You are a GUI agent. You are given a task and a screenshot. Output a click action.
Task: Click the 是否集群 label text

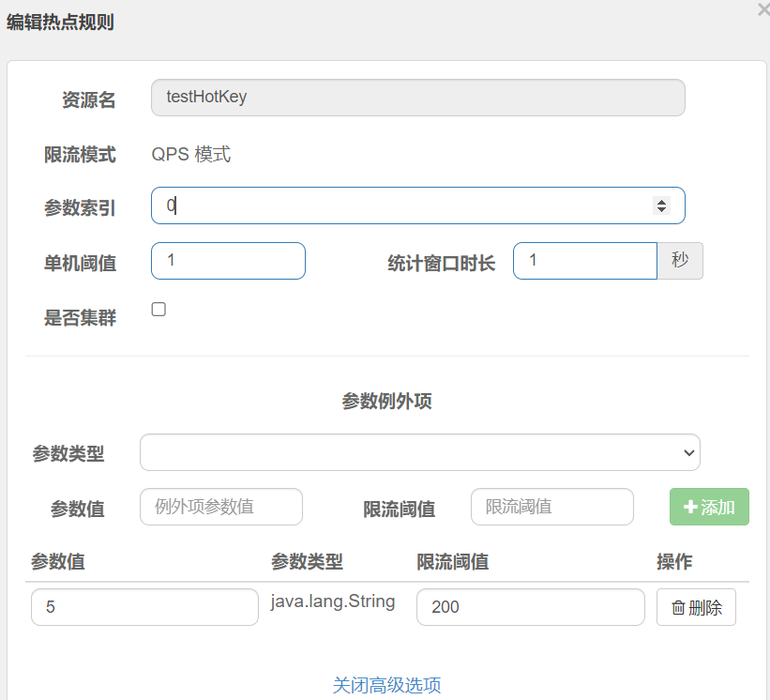(x=80, y=317)
